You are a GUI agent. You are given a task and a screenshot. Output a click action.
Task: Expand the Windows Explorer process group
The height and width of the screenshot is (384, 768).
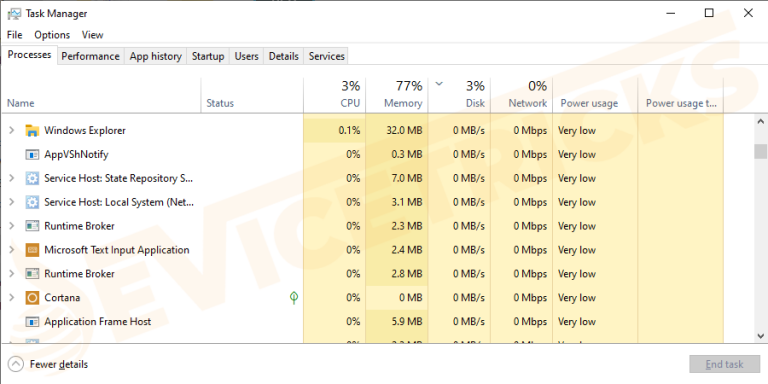pos(12,130)
